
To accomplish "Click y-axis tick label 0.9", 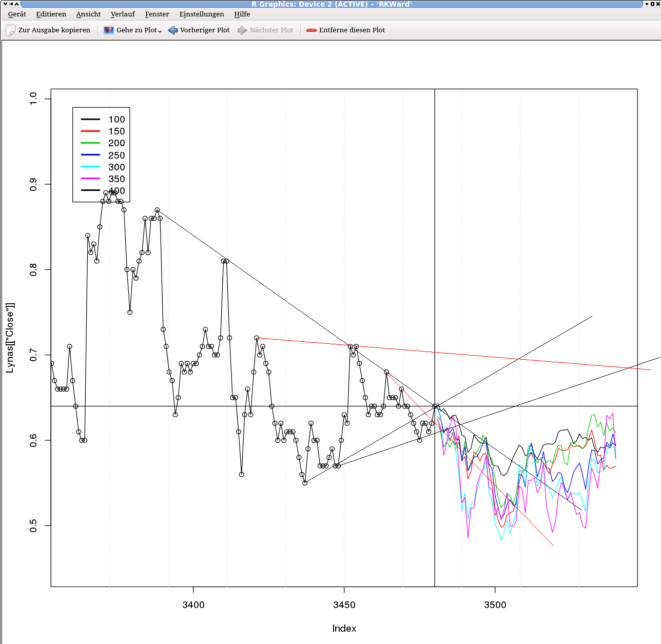I will coord(33,184).
